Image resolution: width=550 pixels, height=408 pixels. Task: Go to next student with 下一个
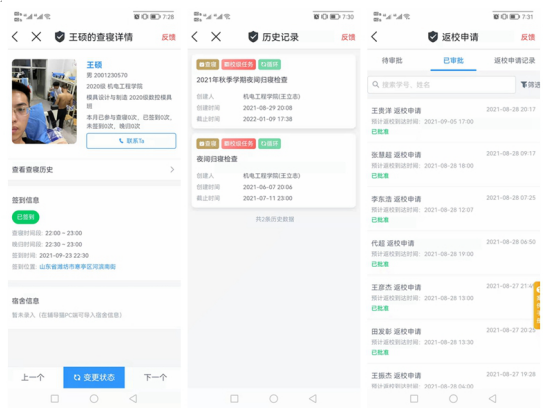[155, 377]
